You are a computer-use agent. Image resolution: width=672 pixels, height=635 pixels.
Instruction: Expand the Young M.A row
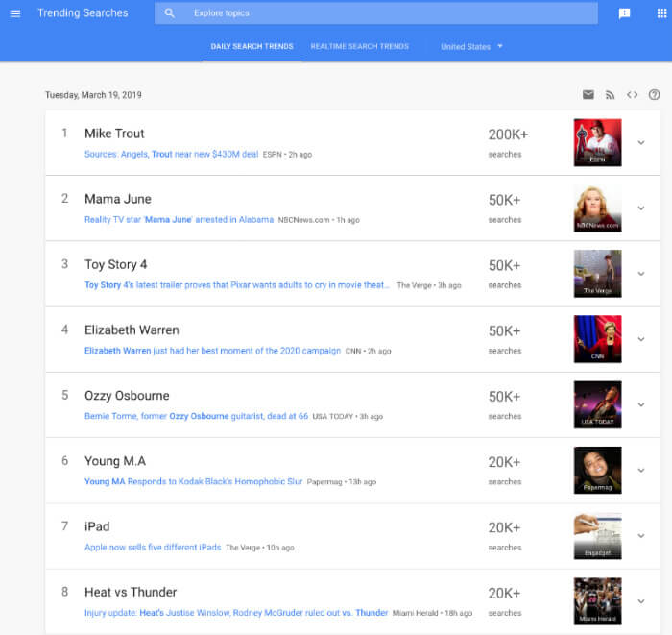tap(641, 471)
